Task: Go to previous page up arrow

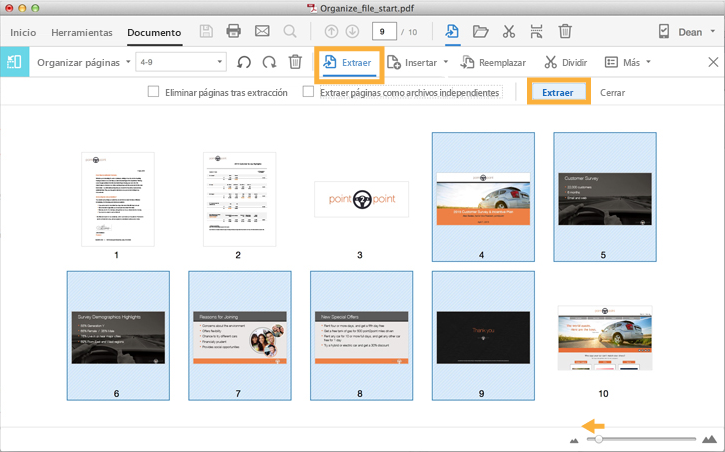Action: click(331, 31)
